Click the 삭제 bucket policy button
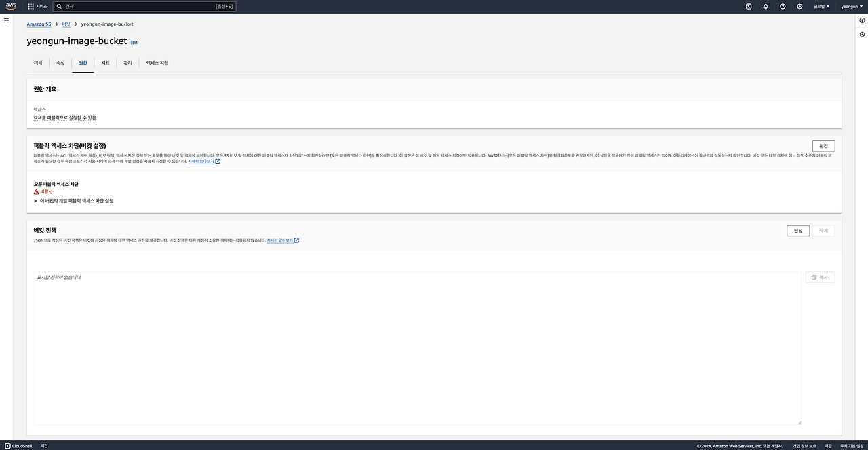This screenshot has width=868, height=450. click(x=823, y=230)
